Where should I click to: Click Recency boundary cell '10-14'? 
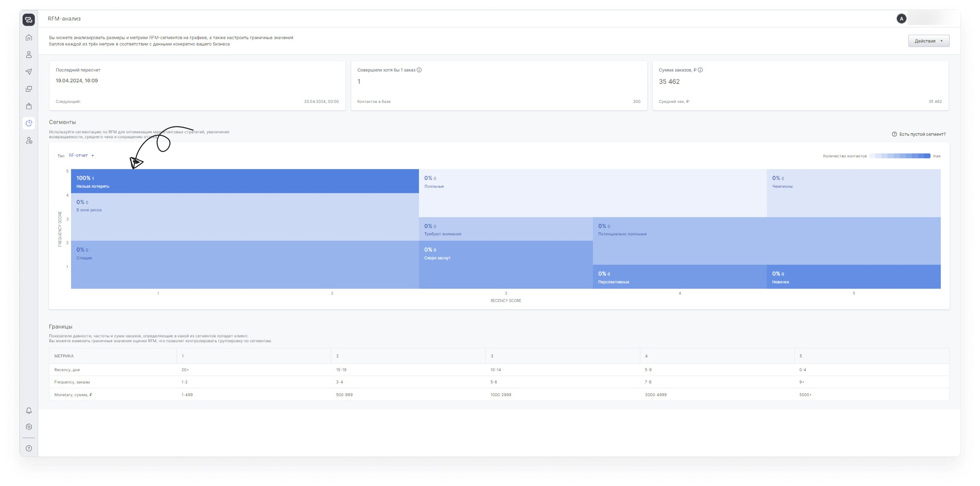(x=496, y=370)
